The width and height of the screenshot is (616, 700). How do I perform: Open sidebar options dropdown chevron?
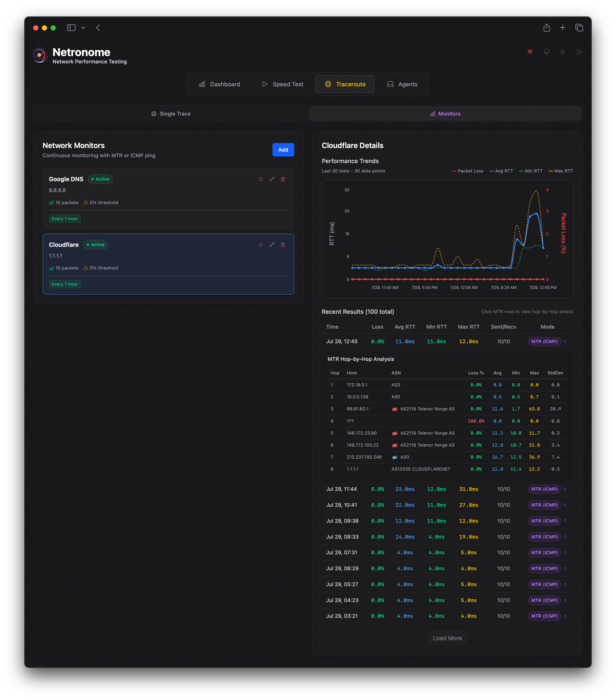coord(83,28)
